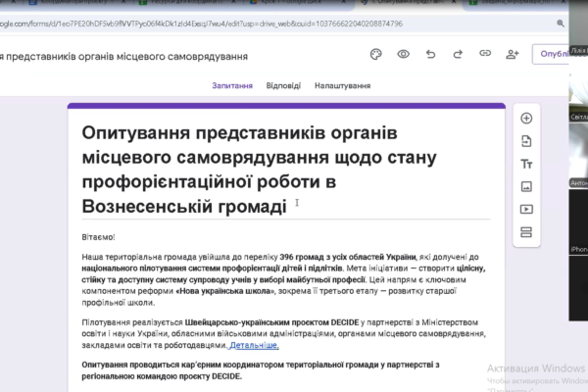588x392 pixels.
Task: Open the theme customization palette
Action: tap(375, 55)
